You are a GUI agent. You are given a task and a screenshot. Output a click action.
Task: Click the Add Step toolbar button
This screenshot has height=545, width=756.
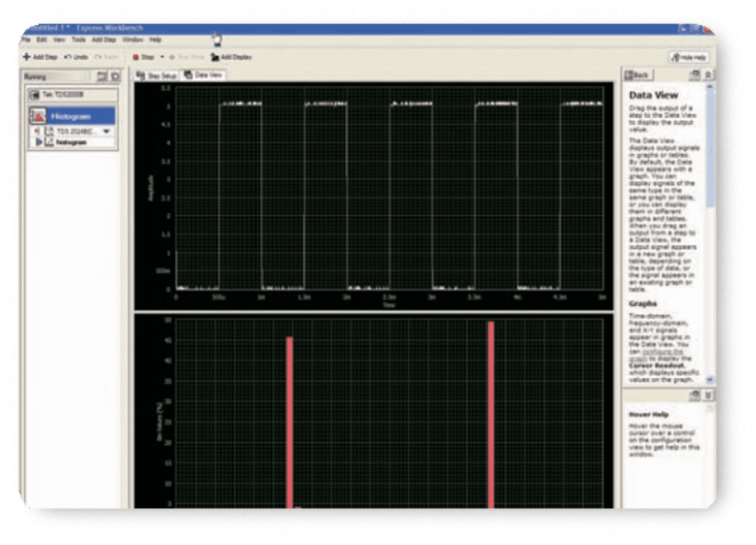coord(40,57)
